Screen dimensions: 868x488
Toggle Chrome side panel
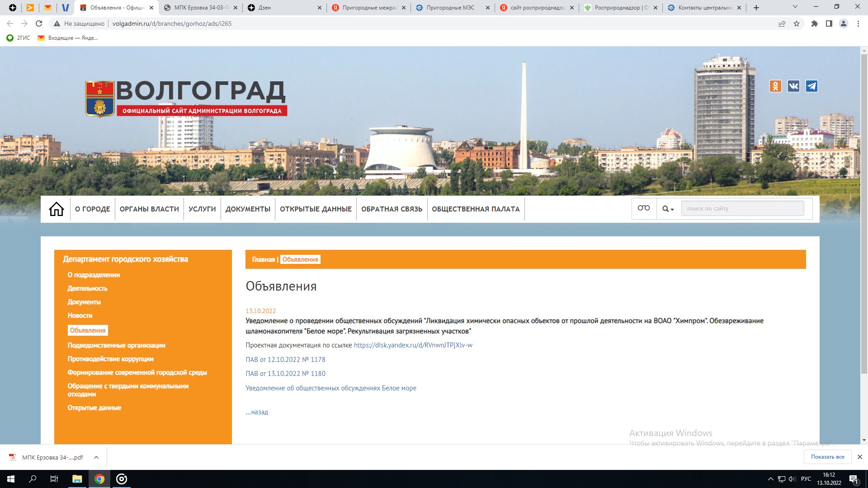[x=829, y=23]
